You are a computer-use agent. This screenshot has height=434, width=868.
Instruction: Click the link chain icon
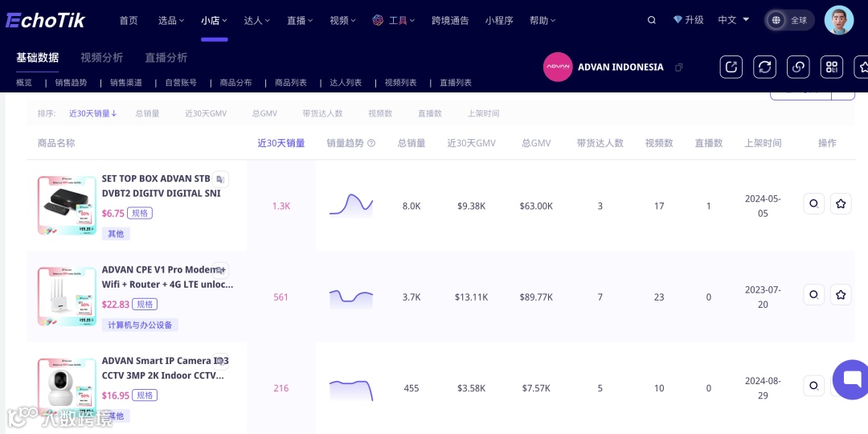[798, 67]
